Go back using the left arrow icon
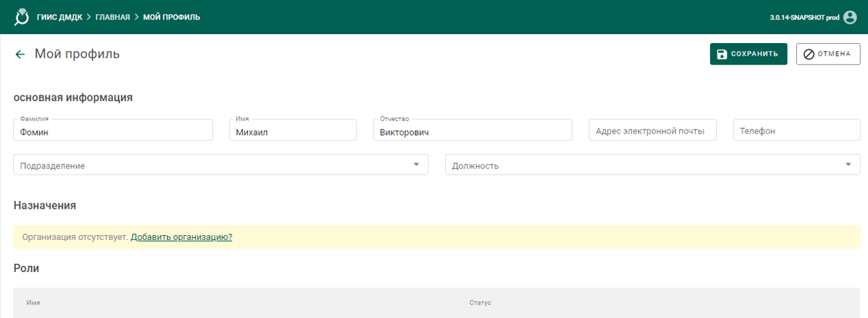 pos(20,54)
